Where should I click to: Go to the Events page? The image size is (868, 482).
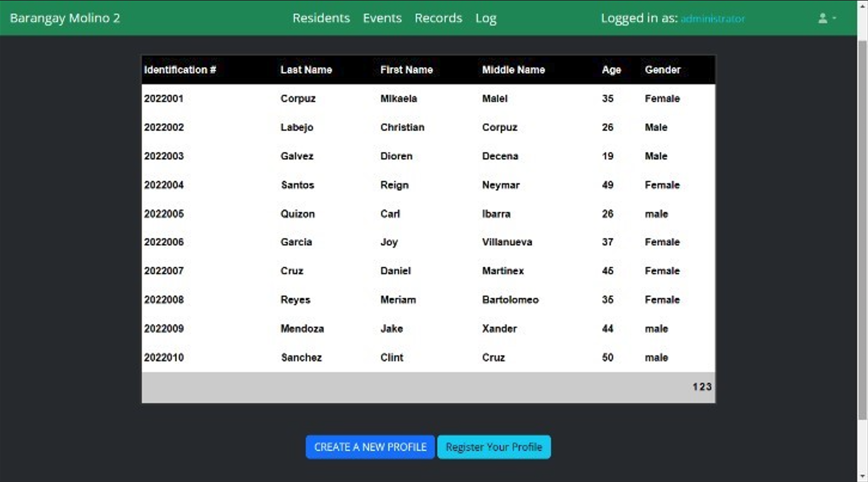click(x=382, y=18)
